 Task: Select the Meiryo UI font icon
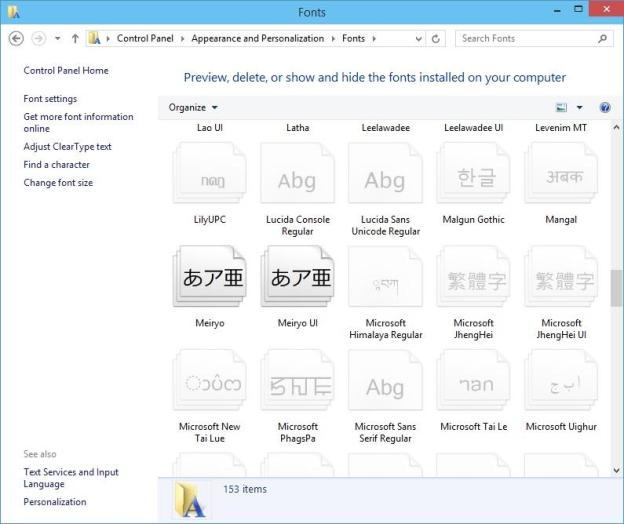(298, 277)
